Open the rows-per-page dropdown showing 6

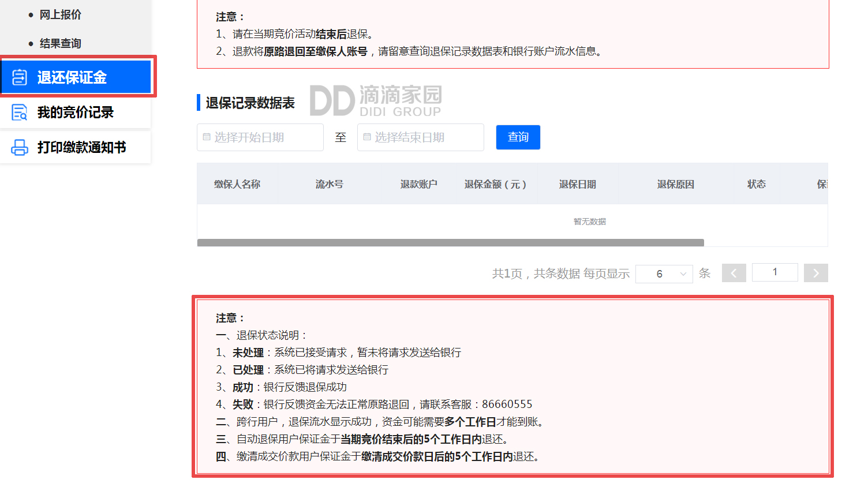[664, 274]
